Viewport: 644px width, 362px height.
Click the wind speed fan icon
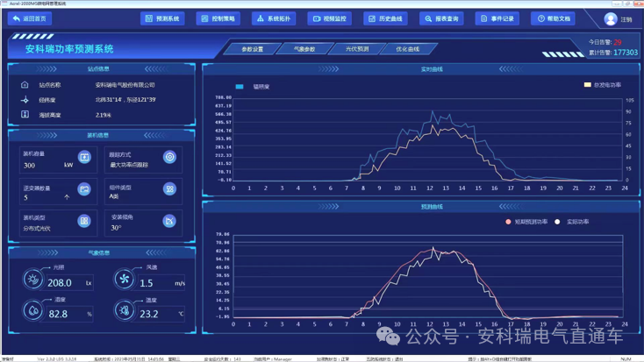(124, 279)
